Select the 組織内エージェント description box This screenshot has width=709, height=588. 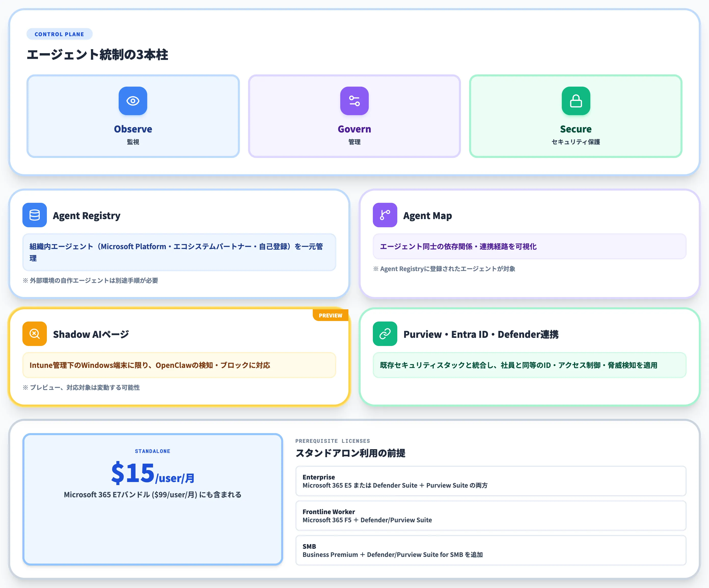click(179, 252)
